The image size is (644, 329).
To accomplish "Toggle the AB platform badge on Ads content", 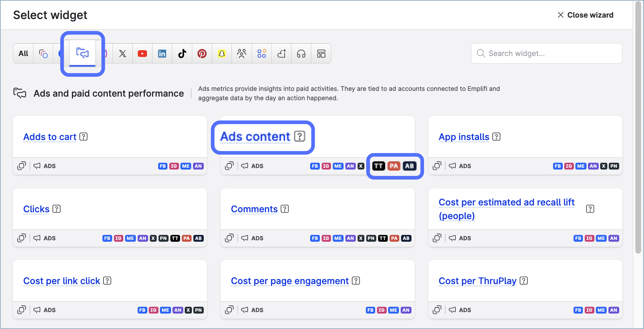I will pos(410,166).
